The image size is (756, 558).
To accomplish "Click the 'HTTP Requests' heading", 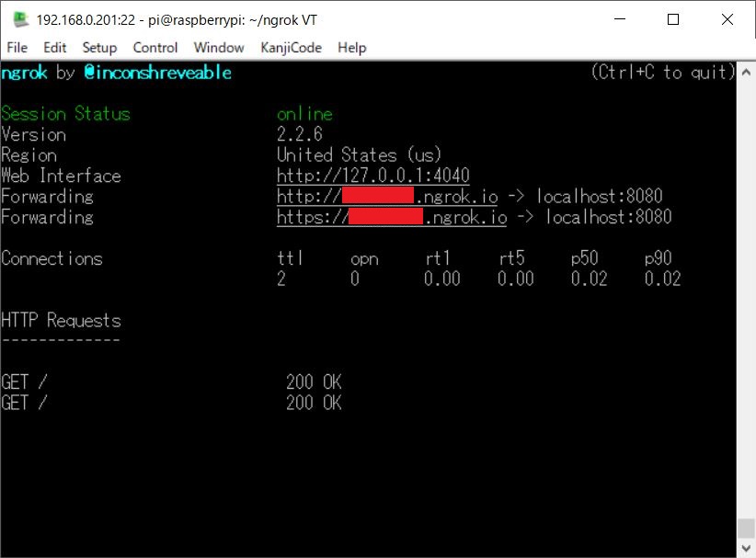I will (61, 321).
